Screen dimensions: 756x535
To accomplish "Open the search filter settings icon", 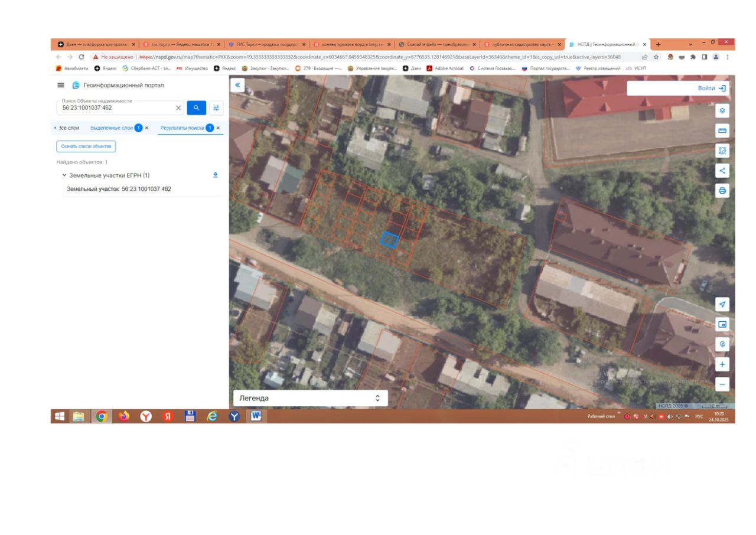I will 216,108.
